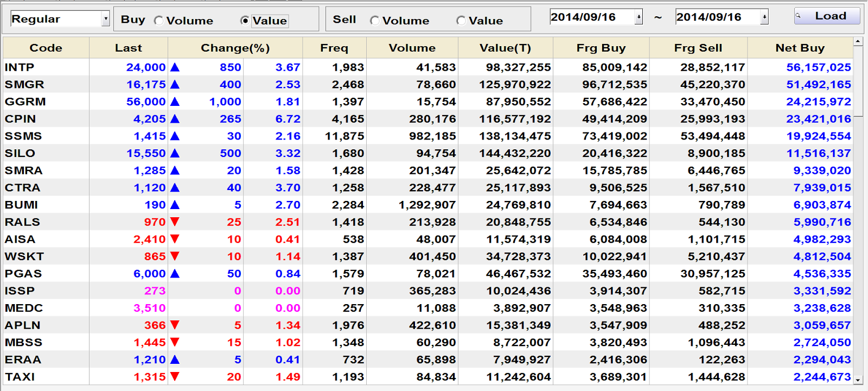Select the MEDC stock code
This screenshot has height=391, width=868.
coord(24,308)
